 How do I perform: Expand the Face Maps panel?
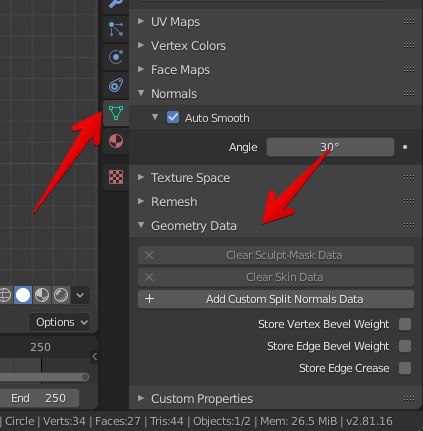click(141, 69)
